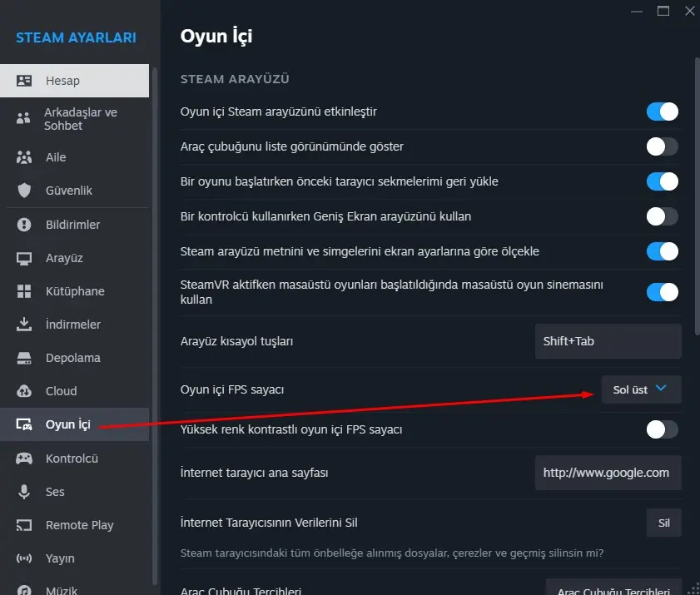Click the Ses microphone icon
The width and height of the screenshot is (700, 595).
click(x=24, y=492)
